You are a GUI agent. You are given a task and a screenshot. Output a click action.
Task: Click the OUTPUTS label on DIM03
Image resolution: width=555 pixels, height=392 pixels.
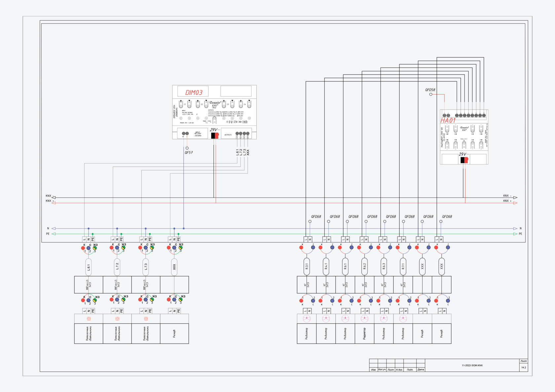point(228,135)
